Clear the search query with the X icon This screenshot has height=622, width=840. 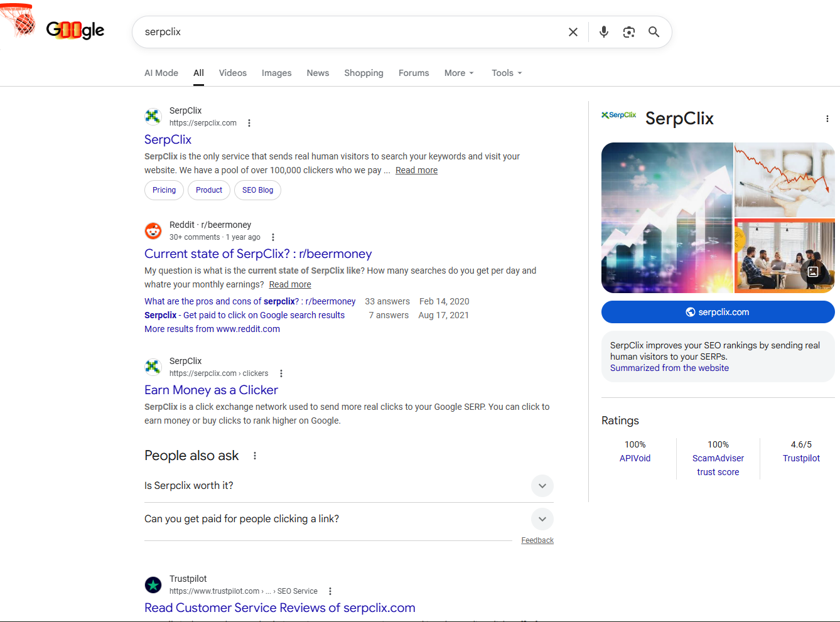pyautogui.click(x=573, y=31)
